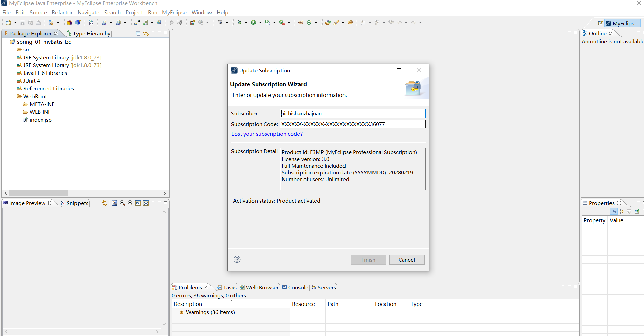This screenshot has width=644, height=336.
Task: Click the Subscription Code input field
Action: point(353,124)
